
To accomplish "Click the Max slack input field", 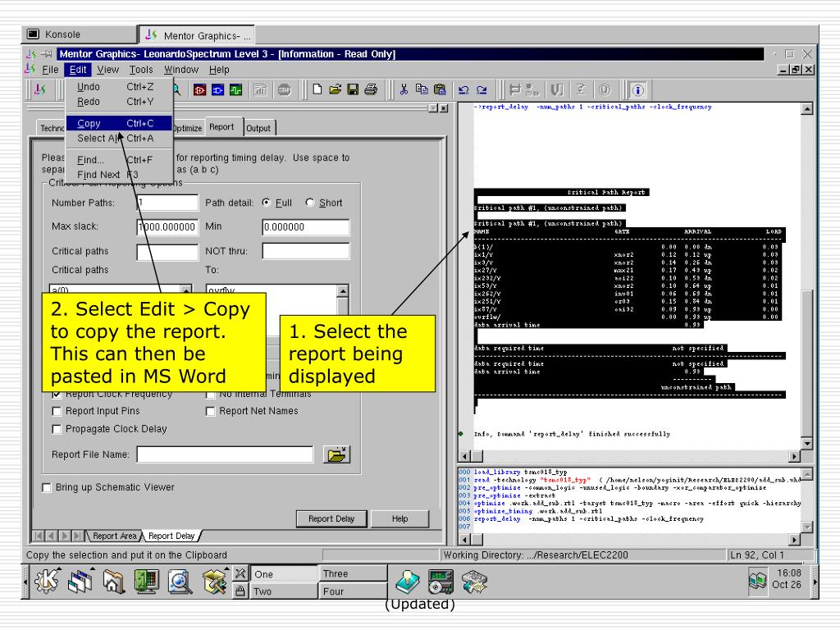I will 167,227.
